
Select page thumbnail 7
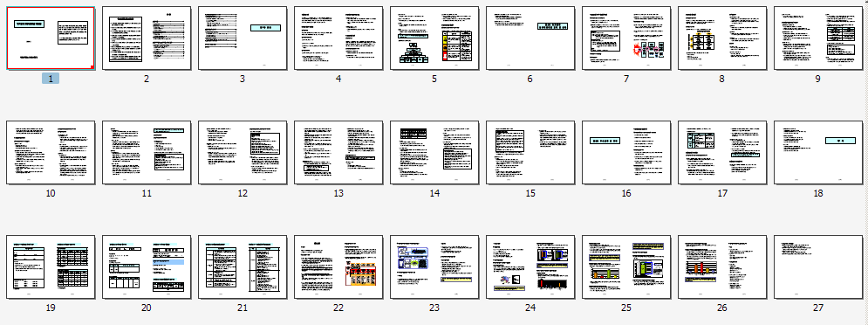click(x=626, y=38)
